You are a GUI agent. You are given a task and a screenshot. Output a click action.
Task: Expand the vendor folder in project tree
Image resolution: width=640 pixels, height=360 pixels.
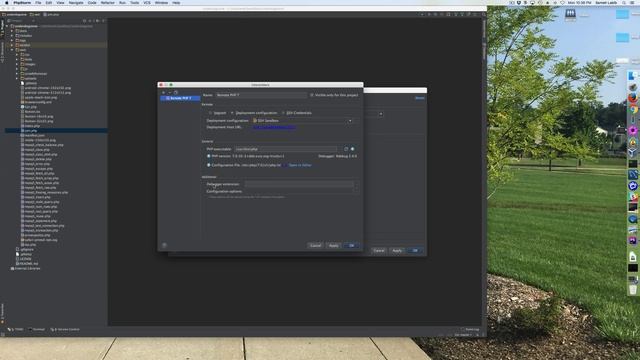pyautogui.click(x=13, y=45)
